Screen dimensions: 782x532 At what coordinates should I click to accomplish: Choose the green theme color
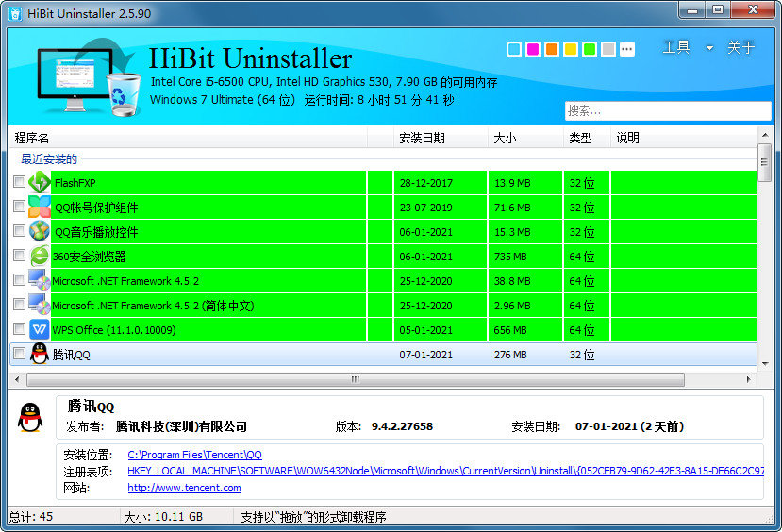pos(590,49)
